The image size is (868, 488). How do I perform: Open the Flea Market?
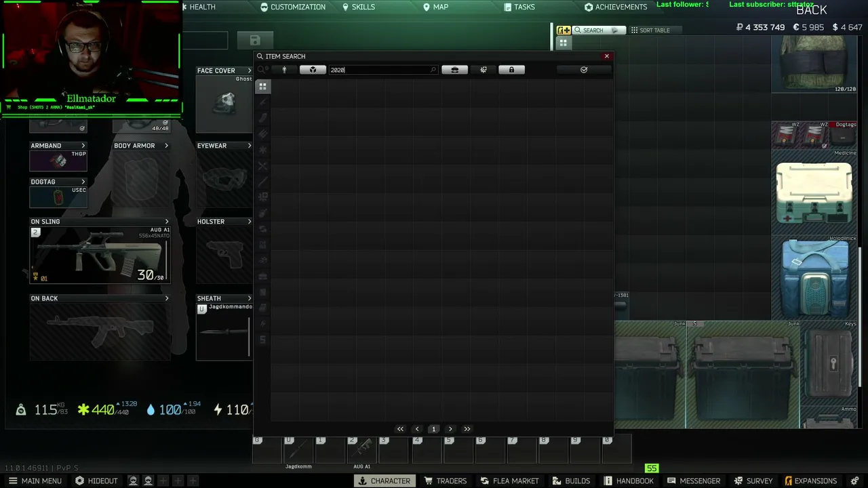point(509,481)
